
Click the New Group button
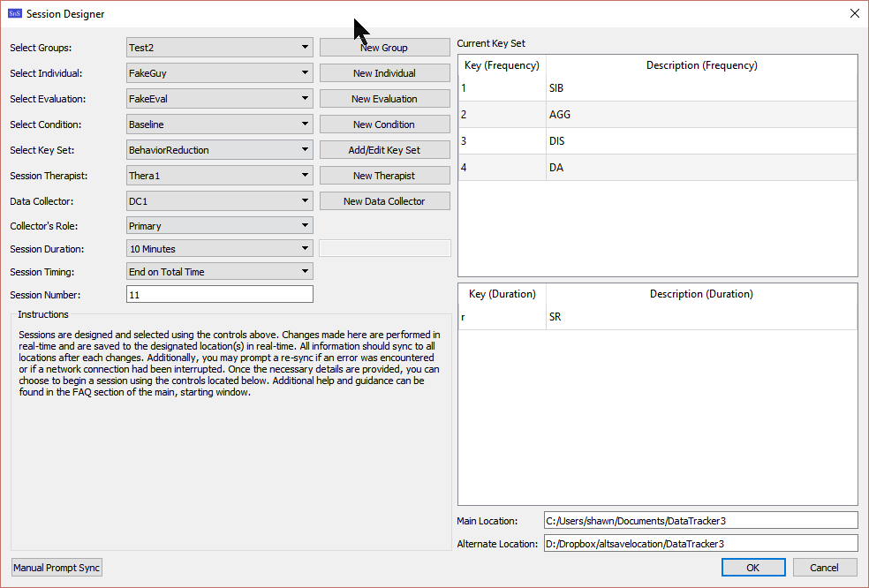coord(384,48)
